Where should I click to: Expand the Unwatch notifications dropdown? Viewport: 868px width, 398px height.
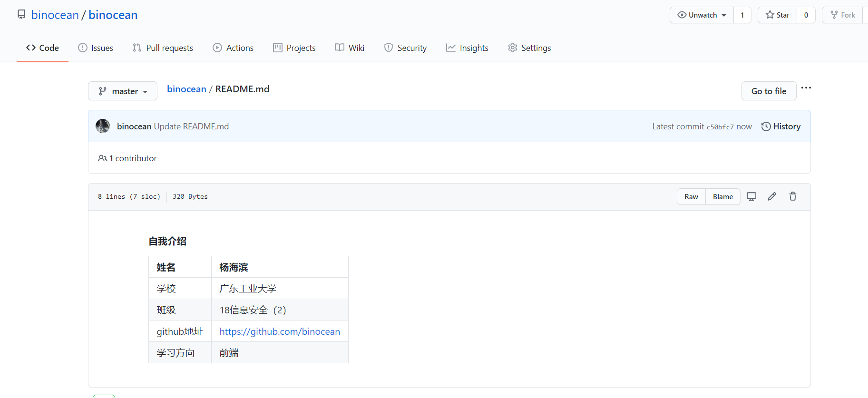702,15
